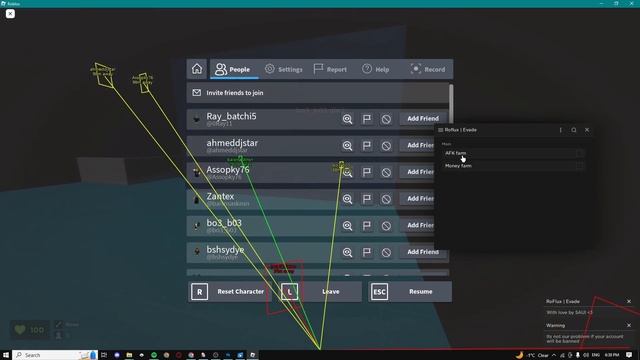640x360 pixels.
Task: Report player ahmeddjstar with flag icon
Action: (x=367, y=145)
